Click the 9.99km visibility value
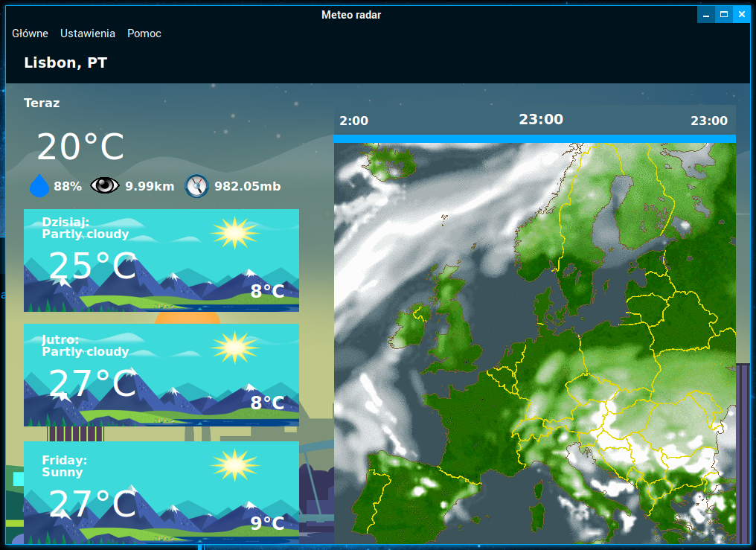 (x=150, y=186)
